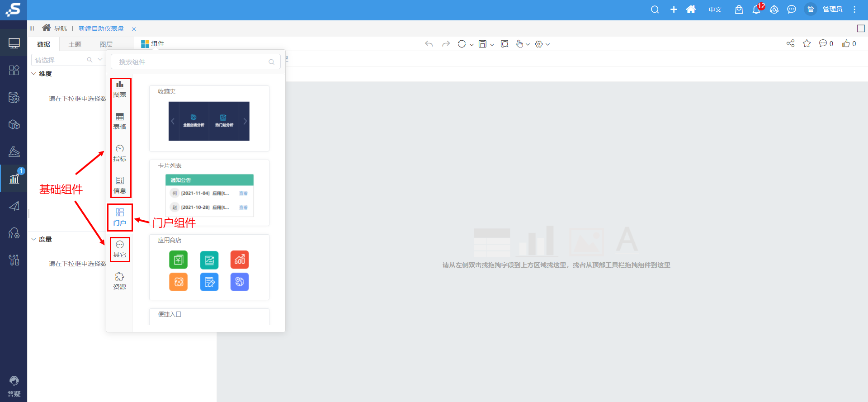Viewport: 868px width, 402px height.
Task: Open the shopping bag icon in top bar
Action: tap(739, 9)
